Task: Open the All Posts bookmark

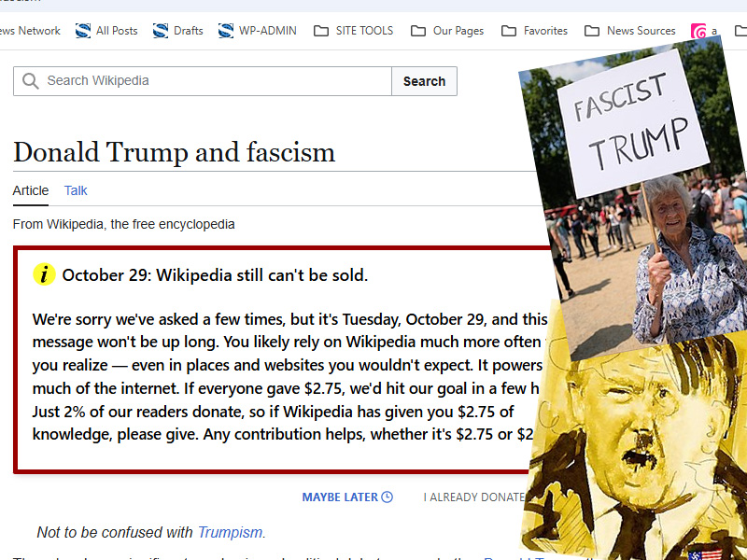Action: 106,31
